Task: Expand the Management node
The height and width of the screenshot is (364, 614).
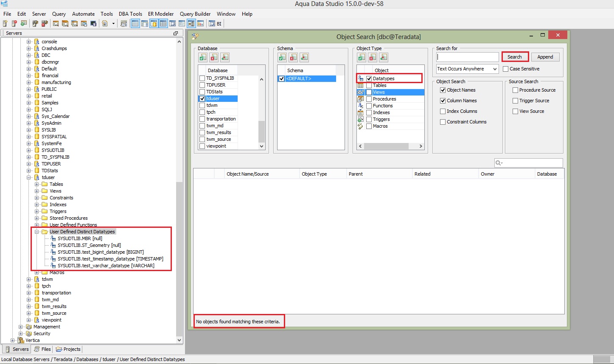Action: pos(21,327)
